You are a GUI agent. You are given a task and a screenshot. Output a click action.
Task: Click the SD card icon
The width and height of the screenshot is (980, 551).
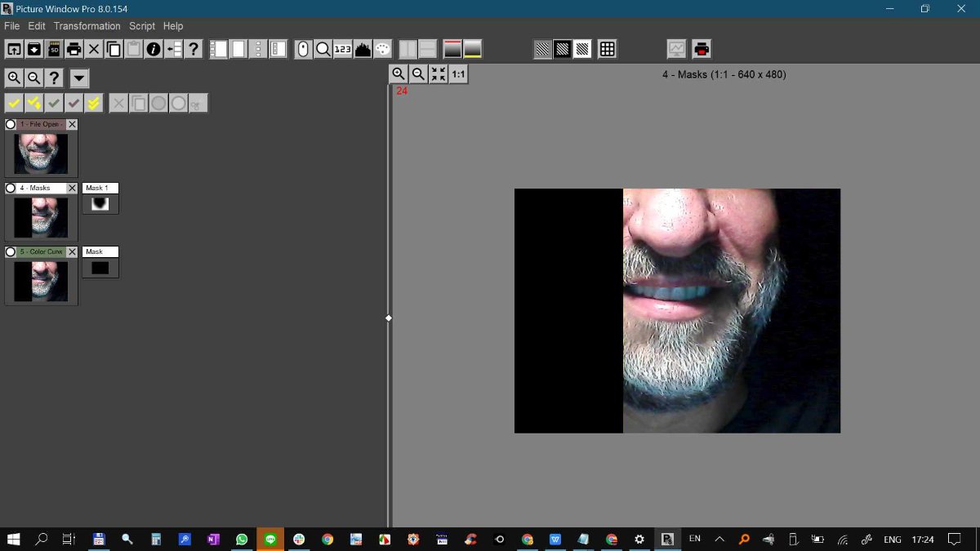pyautogui.click(x=54, y=49)
